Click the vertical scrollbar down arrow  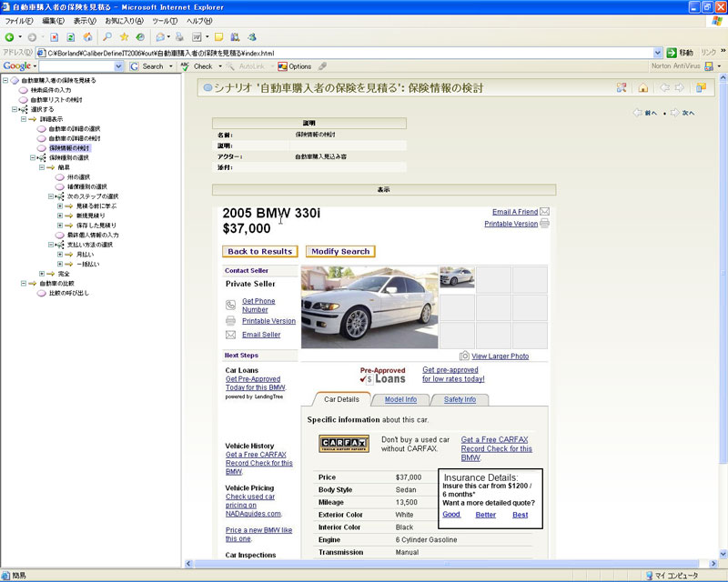coord(723,554)
